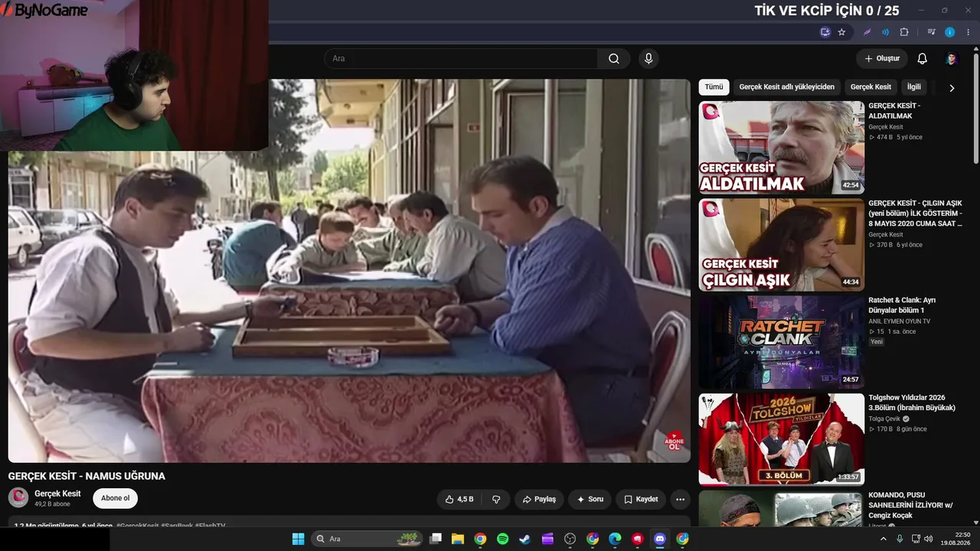Click the YouTube search magnifier button
This screenshot has width=980, height=551.
pyautogui.click(x=614, y=59)
